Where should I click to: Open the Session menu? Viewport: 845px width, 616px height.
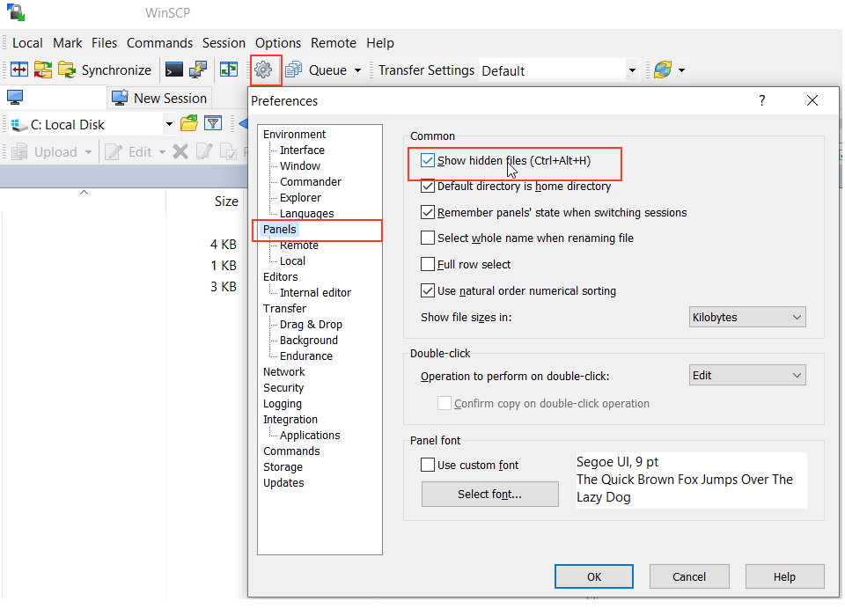coord(224,43)
